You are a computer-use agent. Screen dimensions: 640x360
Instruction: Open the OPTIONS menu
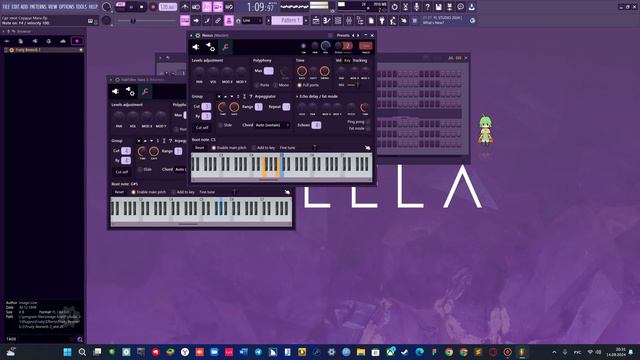click(x=67, y=7)
